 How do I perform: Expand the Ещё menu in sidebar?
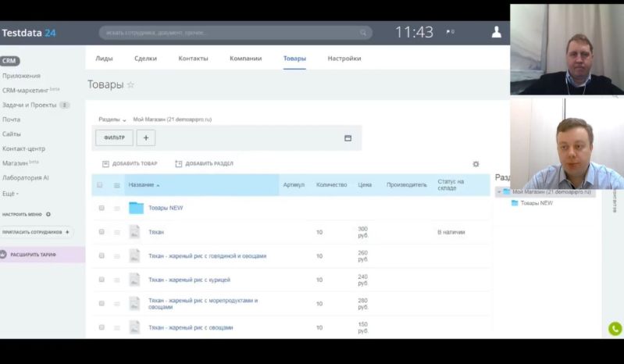click(10, 193)
